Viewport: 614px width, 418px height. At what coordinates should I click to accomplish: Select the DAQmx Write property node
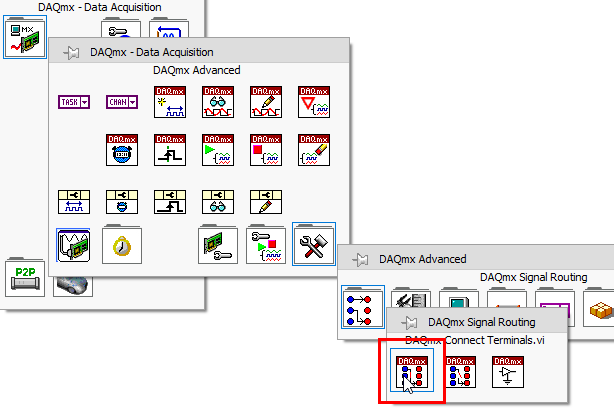pyautogui.click(x=266, y=202)
